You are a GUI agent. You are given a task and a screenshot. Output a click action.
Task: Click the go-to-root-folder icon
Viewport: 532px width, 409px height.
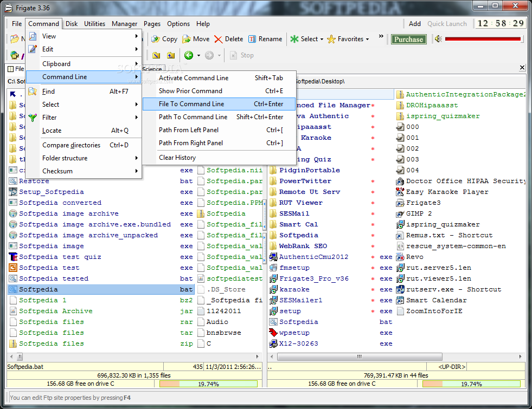(156, 55)
